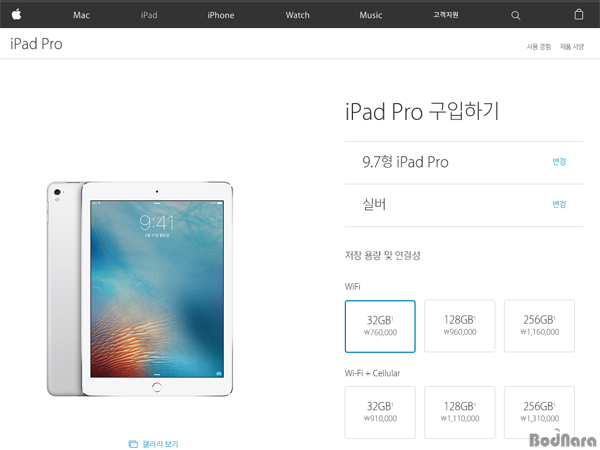This screenshot has height=450, width=600.
Task: Open the iPhone menu item
Action: (x=221, y=15)
